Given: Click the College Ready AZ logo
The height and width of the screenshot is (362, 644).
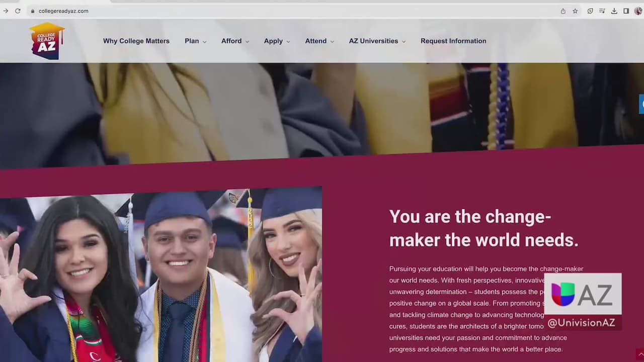Looking at the screenshot, I should point(47,41).
